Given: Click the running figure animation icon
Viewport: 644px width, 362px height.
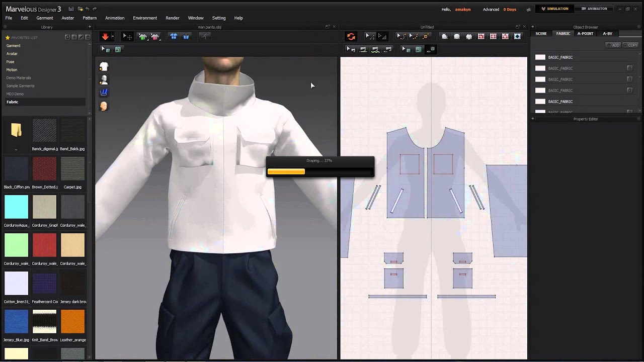Looking at the screenshot, I should [x=204, y=37].
